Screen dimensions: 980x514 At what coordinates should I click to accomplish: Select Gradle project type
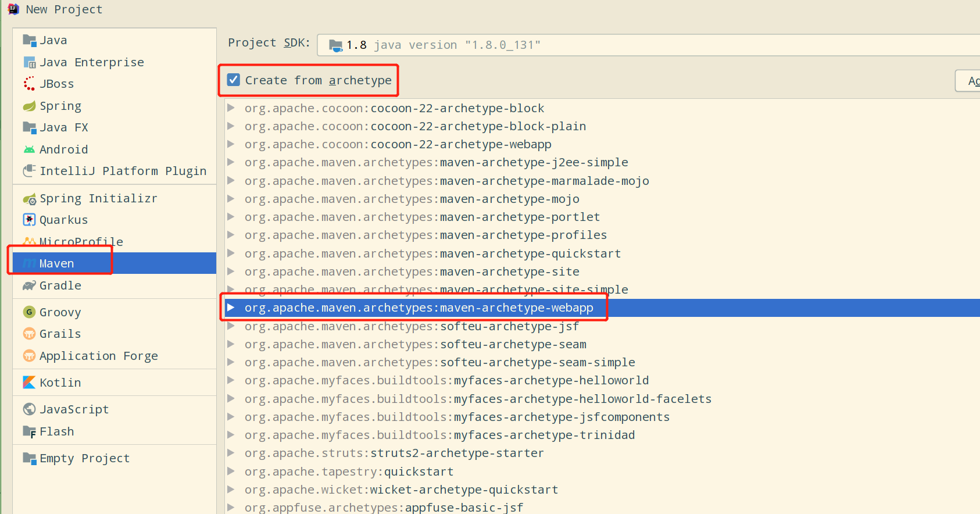click(x=115, y=285)
